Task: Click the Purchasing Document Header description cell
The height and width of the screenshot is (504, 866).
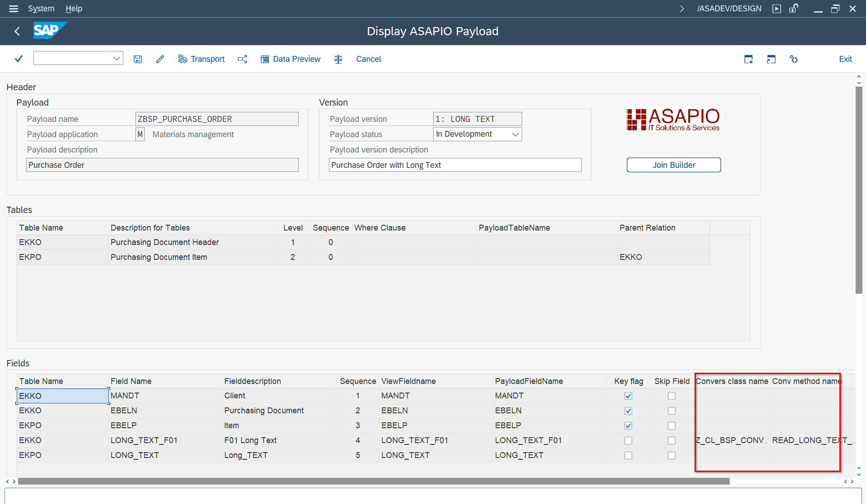Action: (192, 242)
